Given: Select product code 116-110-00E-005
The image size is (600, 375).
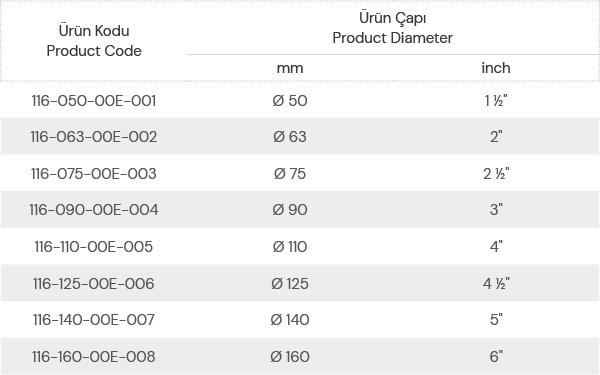Looking at the screenshot, I should pos(94,247).
